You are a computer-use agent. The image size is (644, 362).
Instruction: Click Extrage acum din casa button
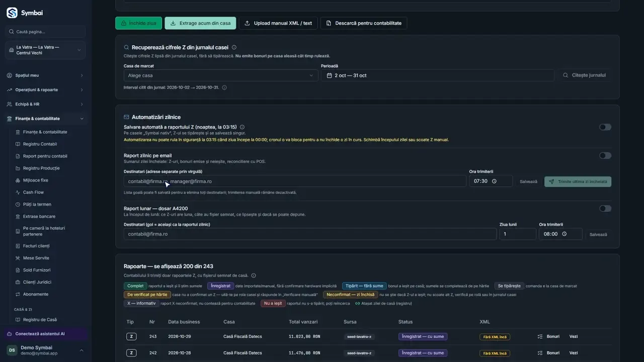[x=200, y=23]
